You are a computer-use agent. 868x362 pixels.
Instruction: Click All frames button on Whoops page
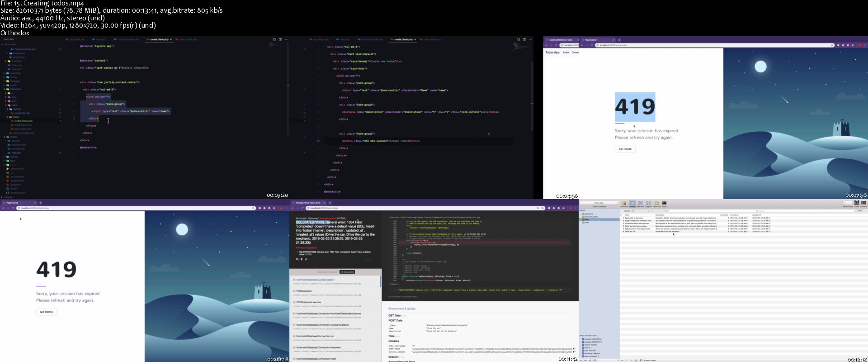pyautogui.click(x=347, y=272)
